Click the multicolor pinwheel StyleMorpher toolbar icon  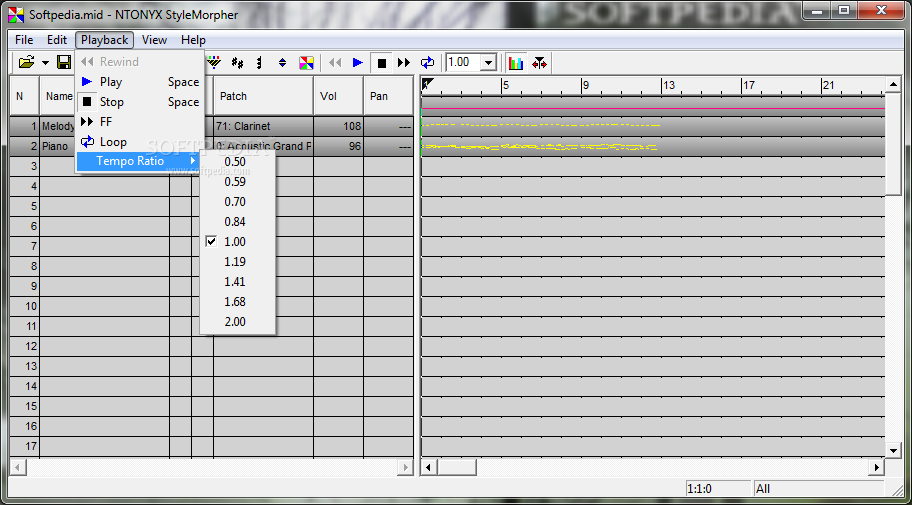(306, 63)
